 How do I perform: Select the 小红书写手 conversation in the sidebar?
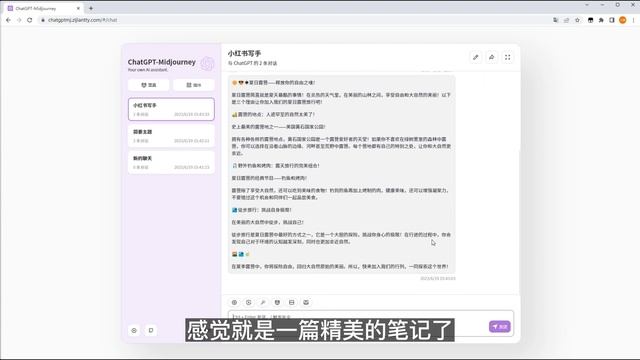click(171, 109)
